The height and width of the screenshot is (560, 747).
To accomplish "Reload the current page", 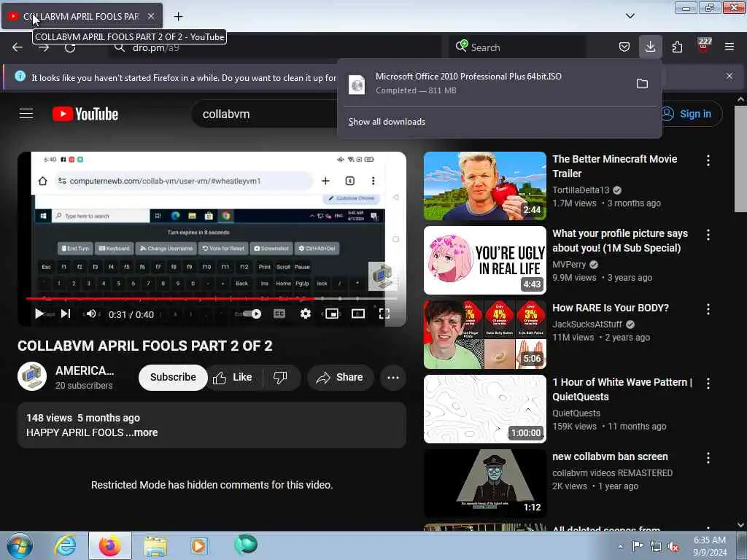I will coord(70,47).
